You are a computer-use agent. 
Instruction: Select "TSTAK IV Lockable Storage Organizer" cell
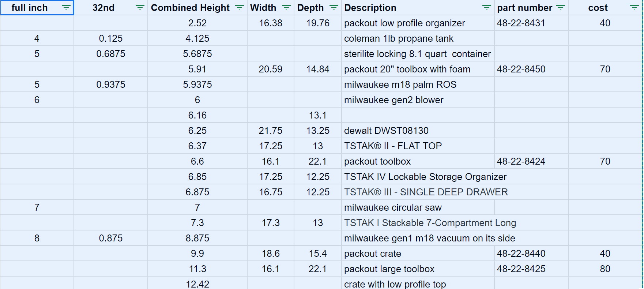(425, 177)
